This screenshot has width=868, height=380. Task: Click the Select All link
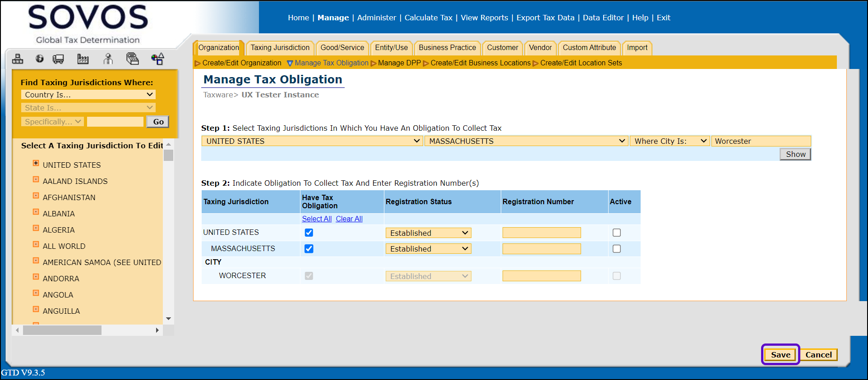316,219
